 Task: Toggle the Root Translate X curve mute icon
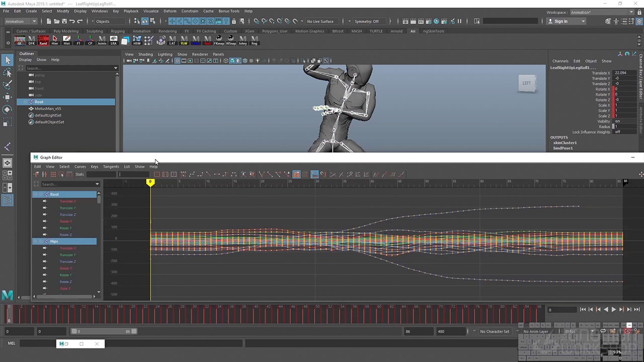click(45, 201)
